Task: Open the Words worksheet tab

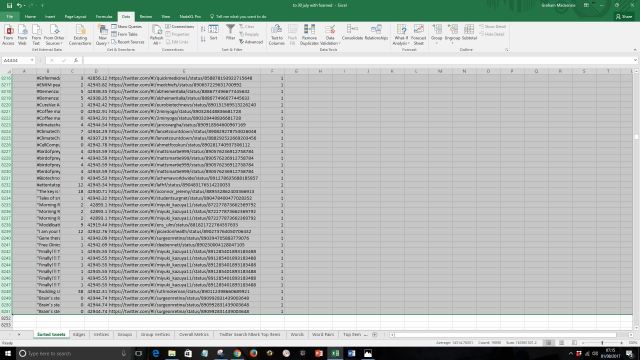Action: (297, 335)
